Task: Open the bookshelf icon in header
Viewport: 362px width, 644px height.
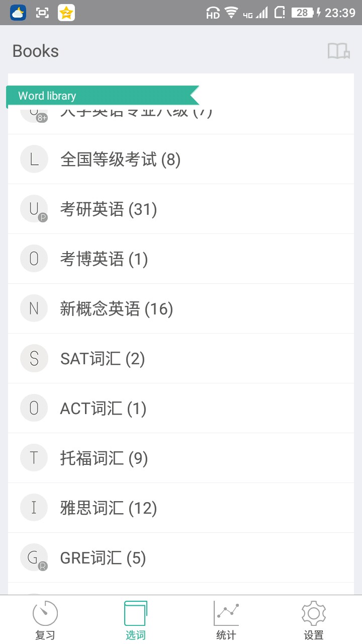Action: tap(338, 51)
